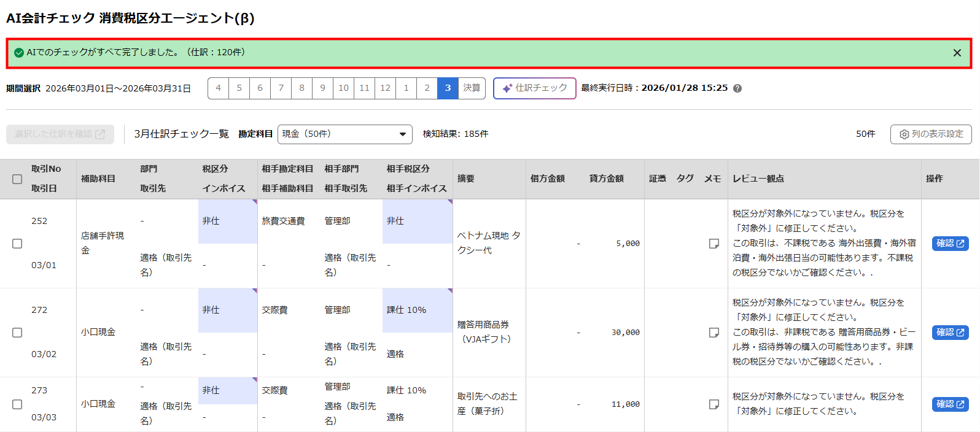
Task: Run the 仕訳チェック sparkle button
Action: pyautogui.click(x=534, y=88)
